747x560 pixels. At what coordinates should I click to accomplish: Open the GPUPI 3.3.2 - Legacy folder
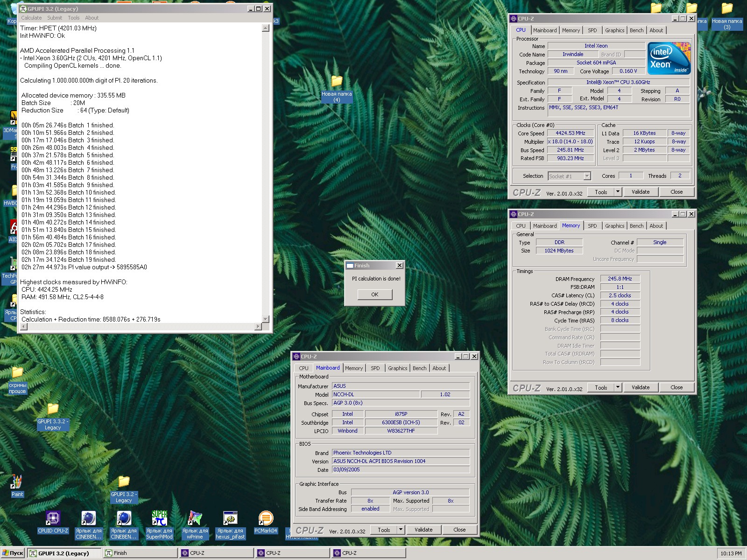pyautogui.click(x=53, y=416)
